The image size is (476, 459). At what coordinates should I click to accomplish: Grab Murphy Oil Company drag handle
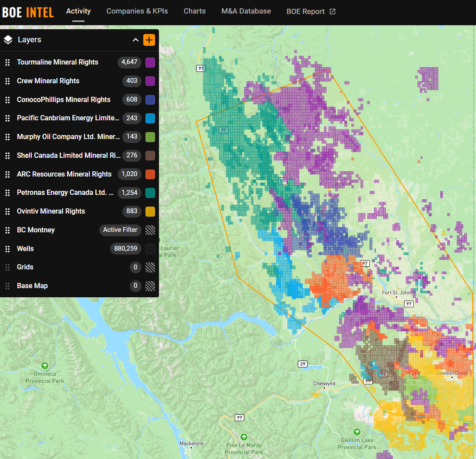tap(7, 137)
